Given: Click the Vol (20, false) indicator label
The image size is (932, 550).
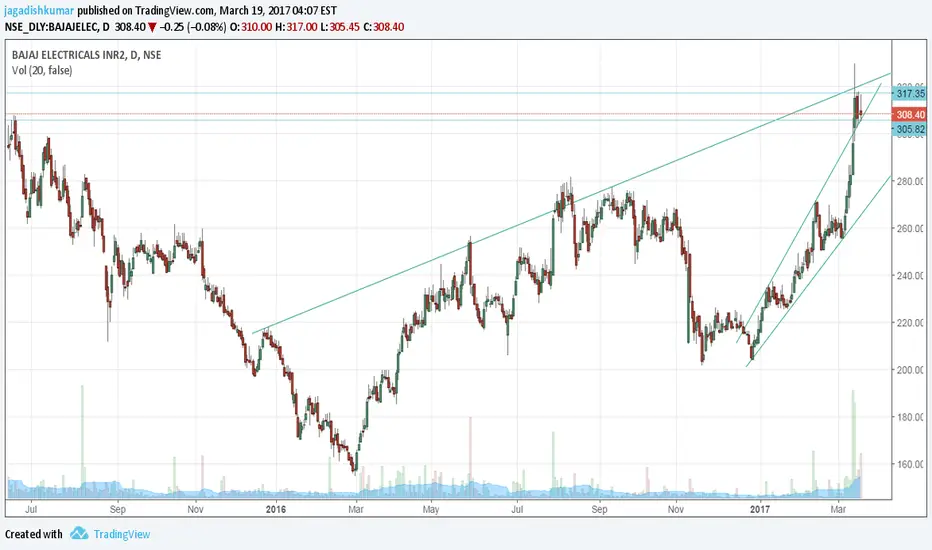Looking at the screenshot, I should pos(42,70).
